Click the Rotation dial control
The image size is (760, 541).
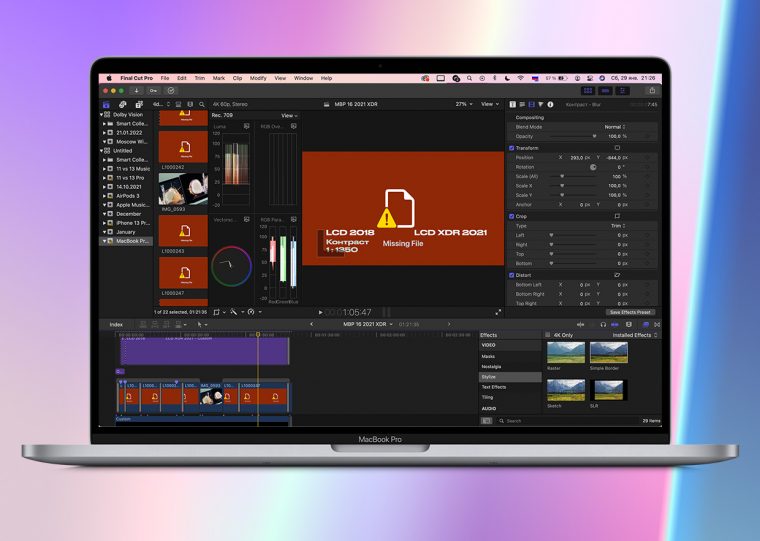click(593, 167)
